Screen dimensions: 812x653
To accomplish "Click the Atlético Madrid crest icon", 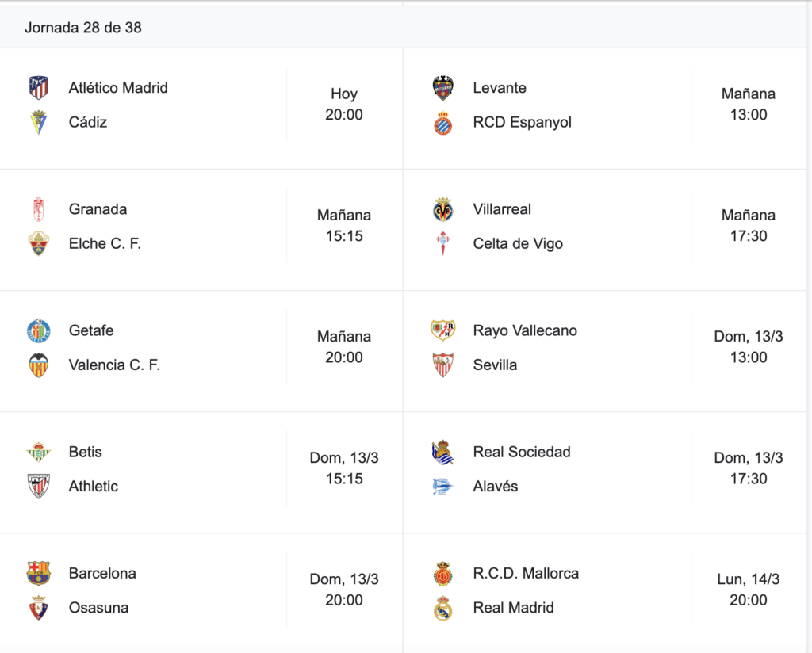I will coord(38,88).
